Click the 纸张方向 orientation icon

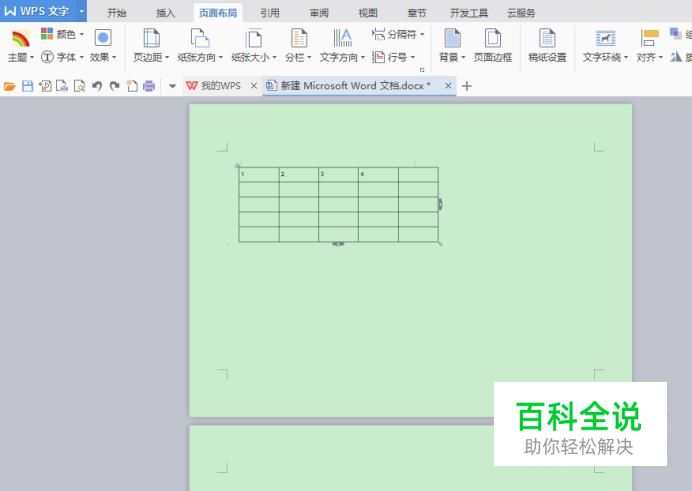(x=199, y=38)
